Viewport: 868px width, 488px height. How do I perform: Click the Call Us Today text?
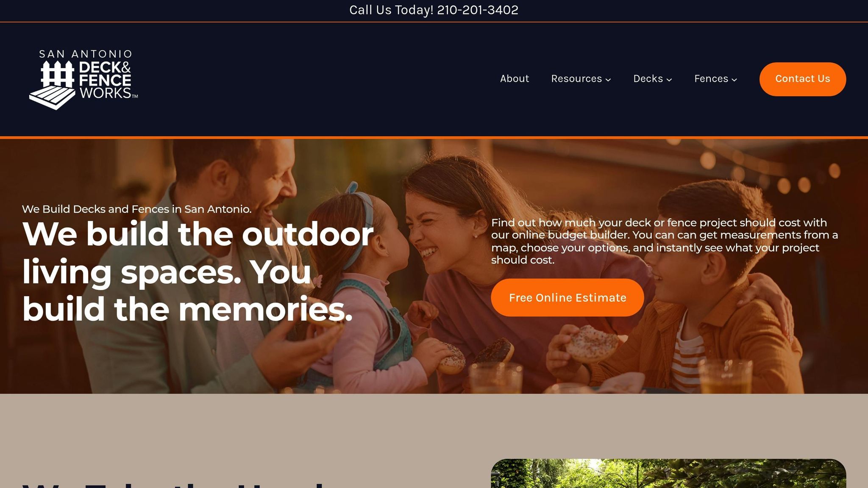(391, 10)
